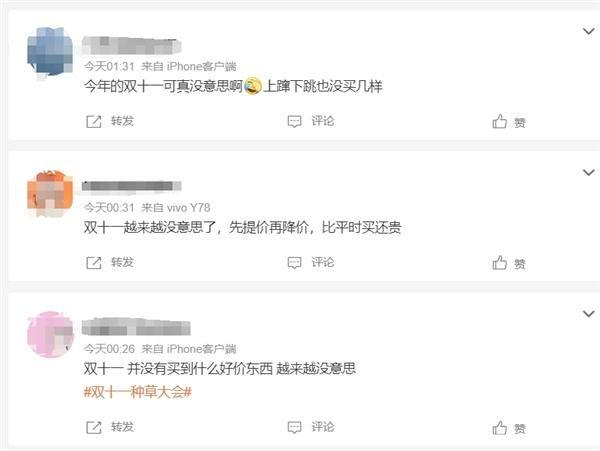600x451 pixels.
Task: Like the 00:26 post with the thumbs-up icon
Action: tap(499, 428)
